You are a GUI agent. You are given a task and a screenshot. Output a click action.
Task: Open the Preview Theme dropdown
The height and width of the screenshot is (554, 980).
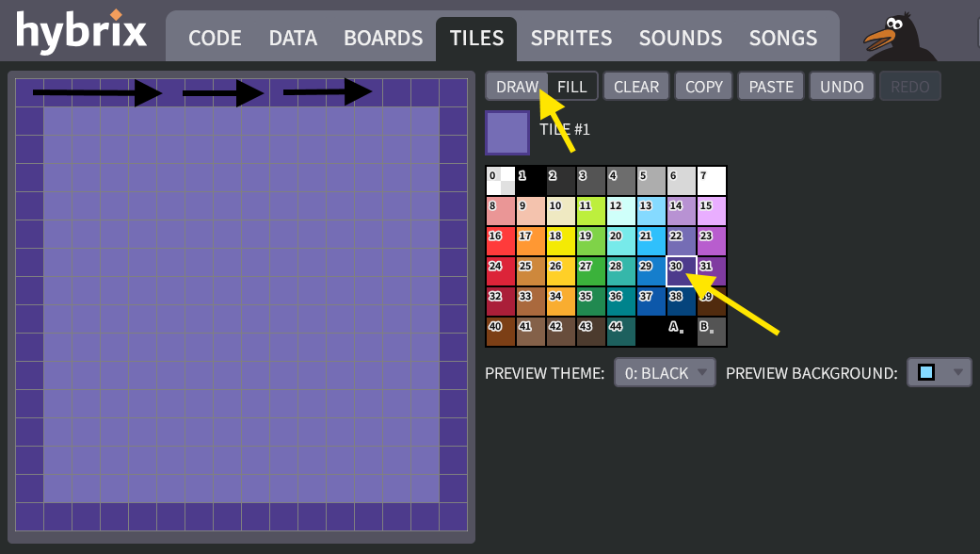[665, 373]
